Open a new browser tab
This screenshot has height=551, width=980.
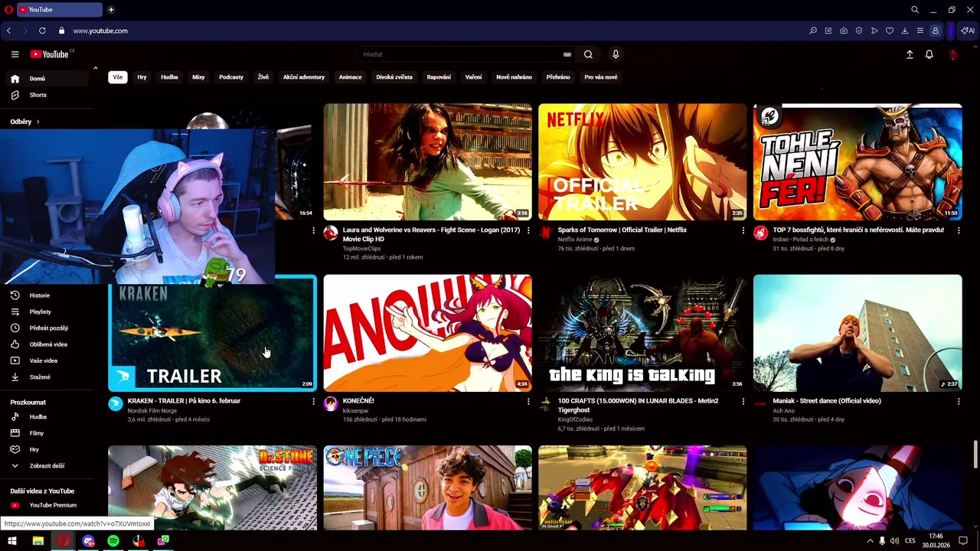pos(111,10)
